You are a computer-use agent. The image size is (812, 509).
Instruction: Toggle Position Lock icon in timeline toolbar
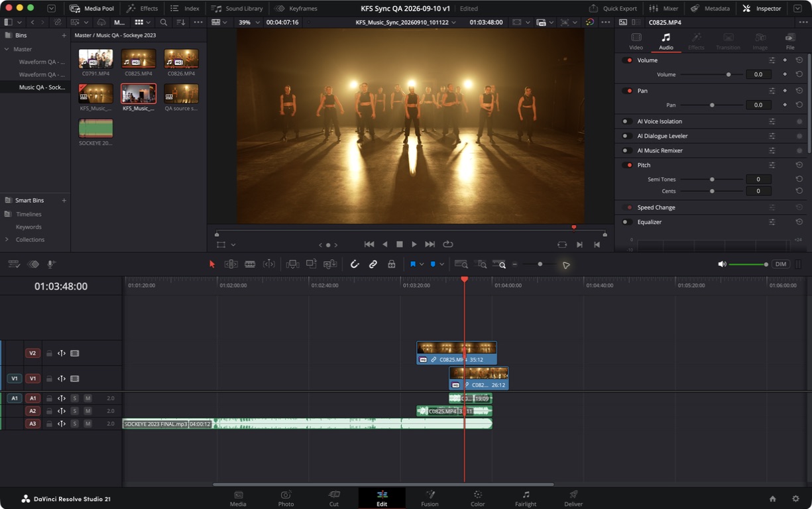[x=392, y=264]
